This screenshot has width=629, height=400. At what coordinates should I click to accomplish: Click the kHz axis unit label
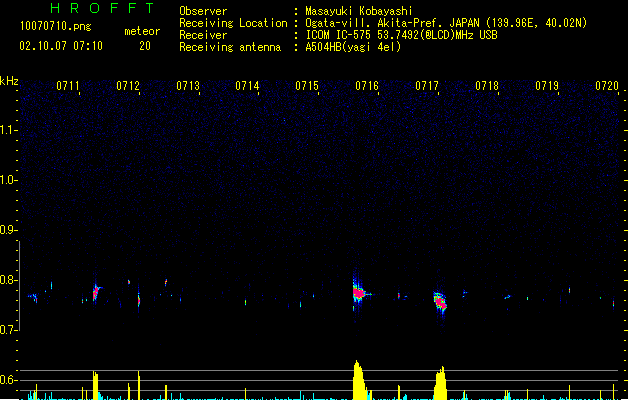(x=9, y=81)
